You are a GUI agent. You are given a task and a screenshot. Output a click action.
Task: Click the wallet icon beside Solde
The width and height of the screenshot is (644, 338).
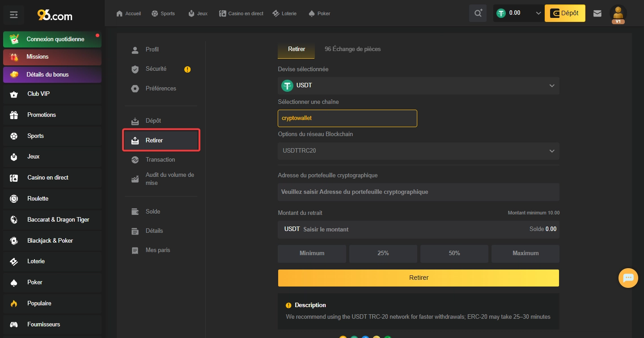pyautogui.click(x=135, y=212)
